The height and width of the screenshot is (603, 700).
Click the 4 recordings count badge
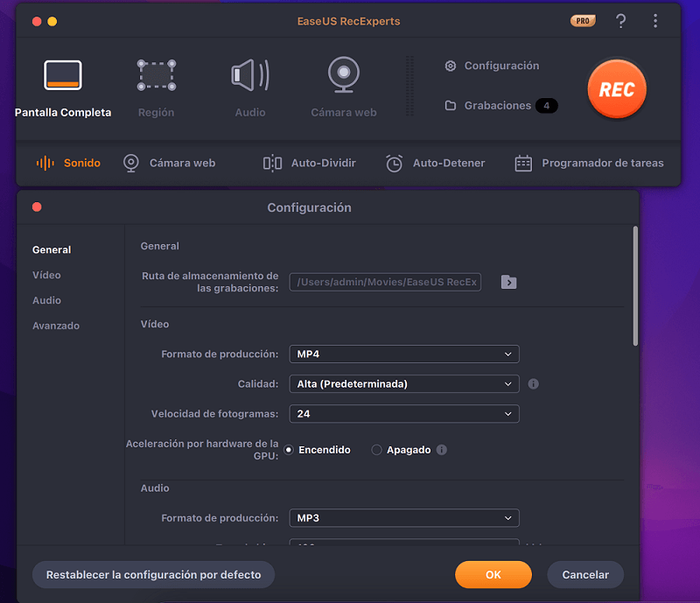546,106
